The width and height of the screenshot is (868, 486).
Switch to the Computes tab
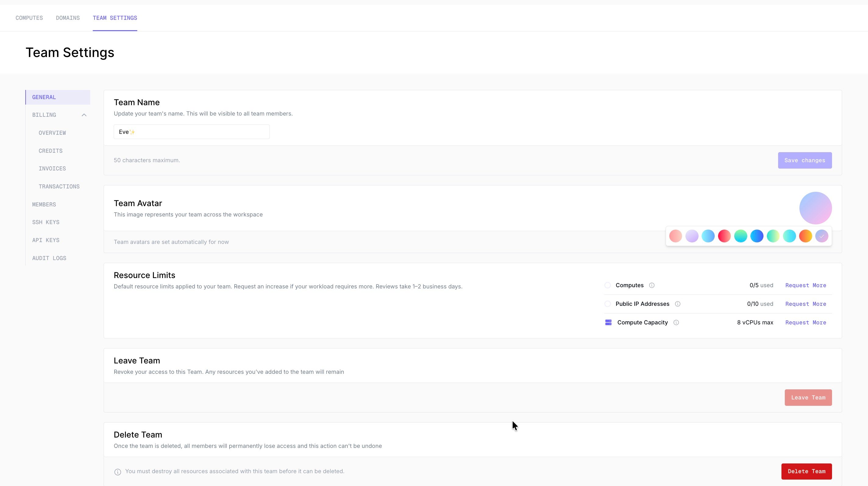point(29,18)
